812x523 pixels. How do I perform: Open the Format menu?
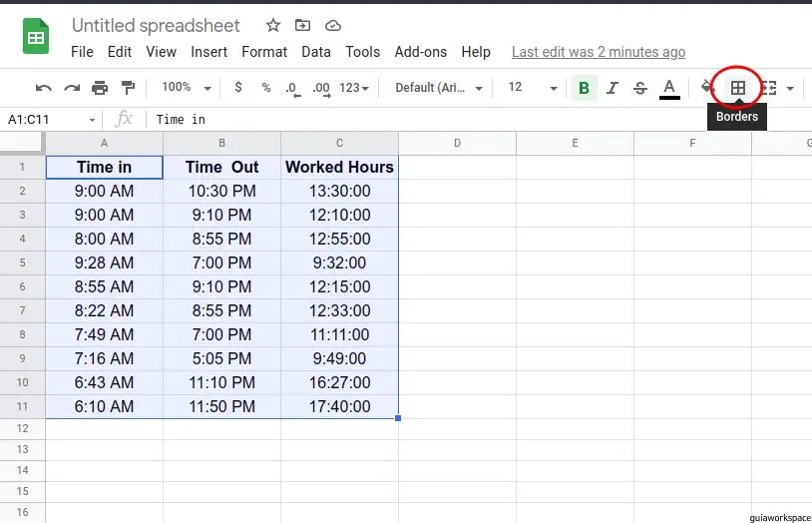[264, 52]
